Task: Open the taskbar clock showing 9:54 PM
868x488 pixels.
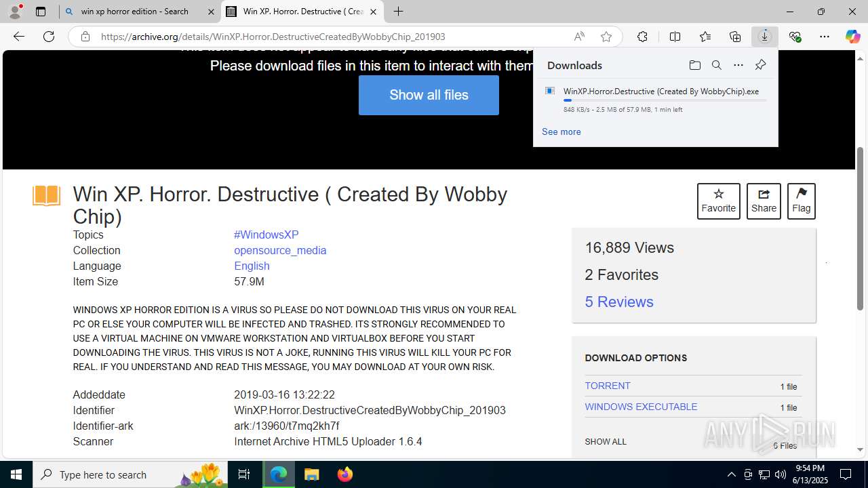Action: (x=810, y=474)
